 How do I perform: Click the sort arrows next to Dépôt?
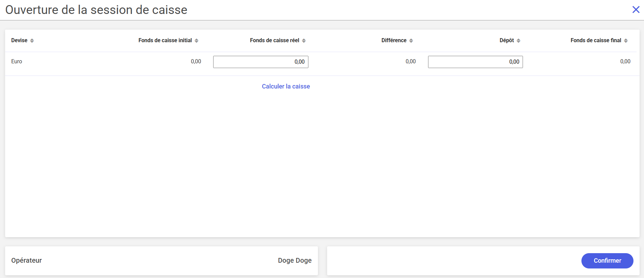(x=519, y=40)
